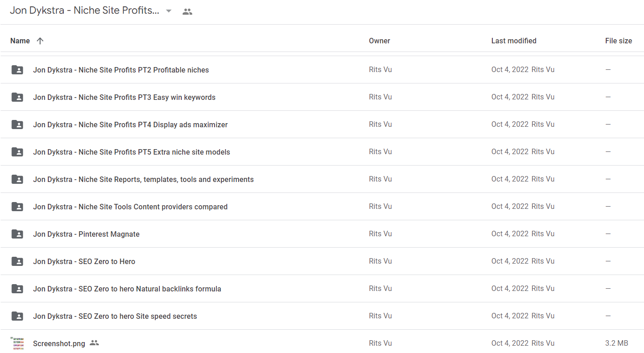Image resolution: width=644 pixels, height=353 pixels.
Task: Click folder icon for PT2 Profitable niches
Action: point(17,70)
